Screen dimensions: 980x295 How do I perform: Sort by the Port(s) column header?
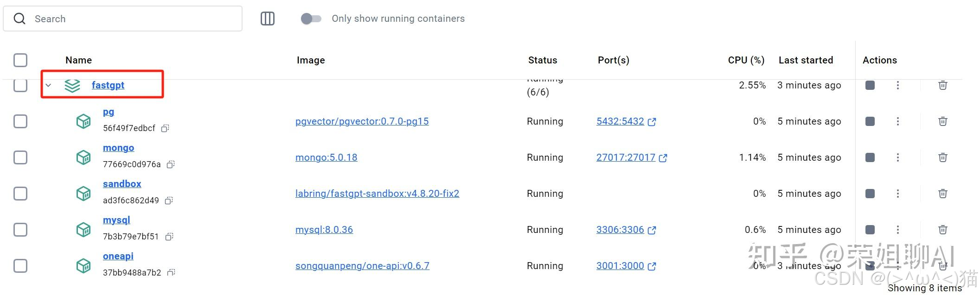[x=614, y=60]
